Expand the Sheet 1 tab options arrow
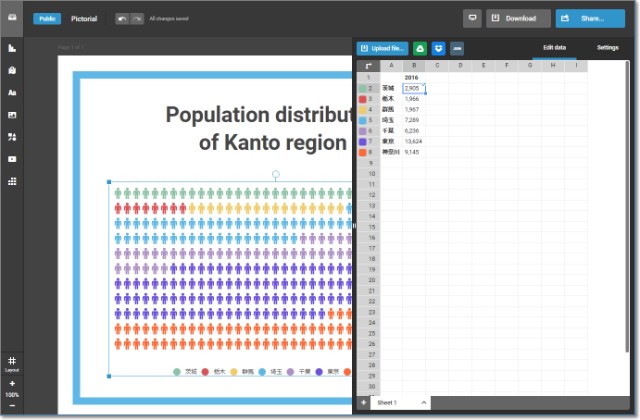The width and height of the screenshot is (640, 420). pos(424,402)
